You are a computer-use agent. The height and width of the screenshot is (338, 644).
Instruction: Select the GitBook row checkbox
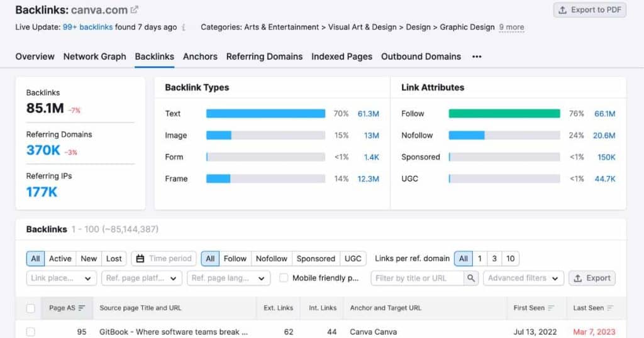31,332
